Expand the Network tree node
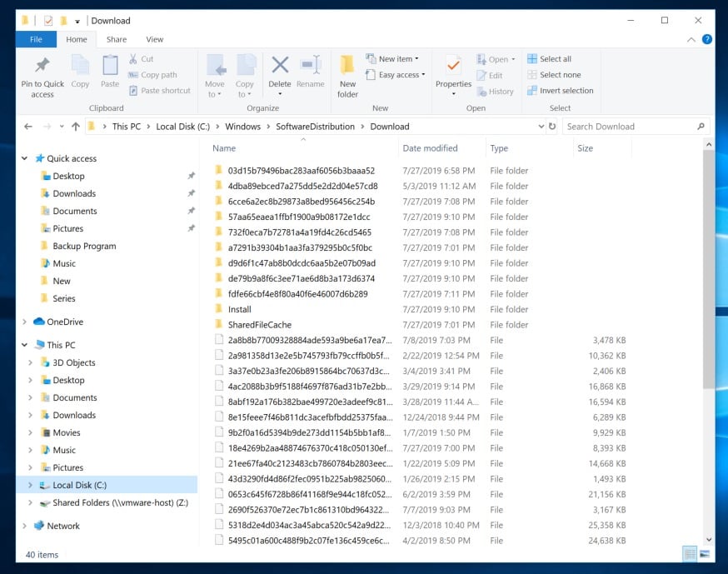728x574 pixels. tap(25, 526)
